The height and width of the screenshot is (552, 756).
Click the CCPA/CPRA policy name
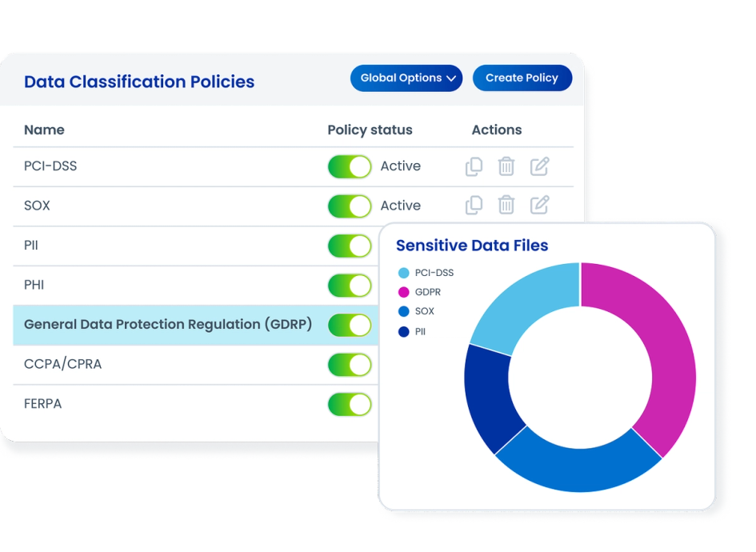62,364
